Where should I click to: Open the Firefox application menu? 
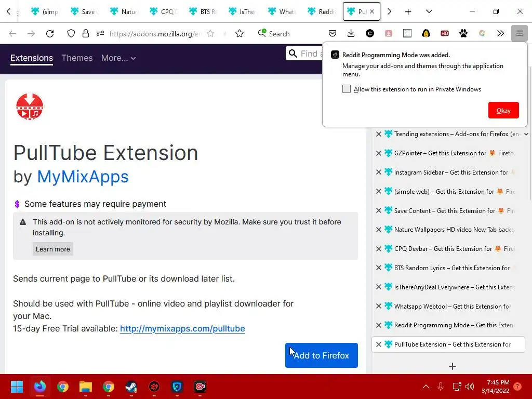[x=520, y=33]
